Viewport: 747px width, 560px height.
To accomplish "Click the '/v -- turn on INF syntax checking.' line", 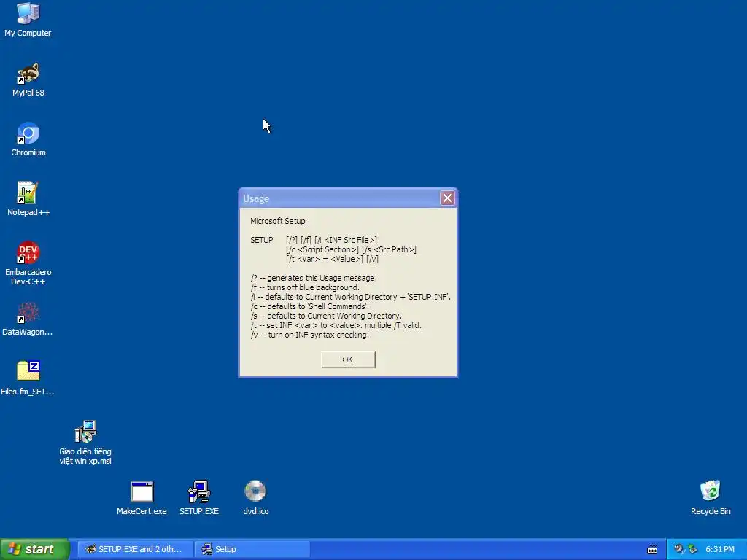I will coord(309,335).
